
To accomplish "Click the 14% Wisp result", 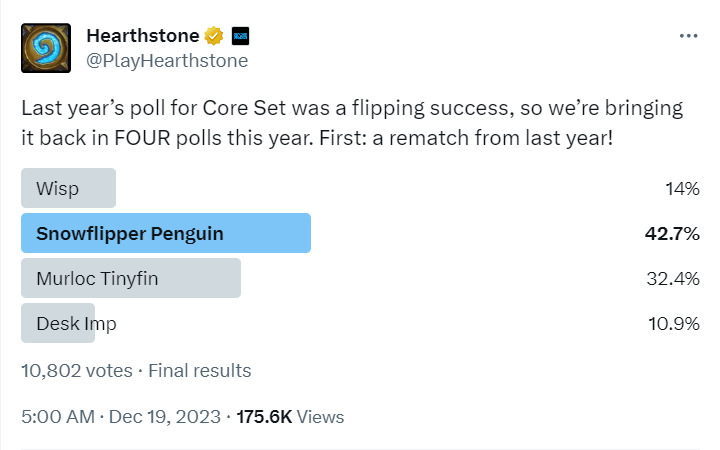I will 683,189.
